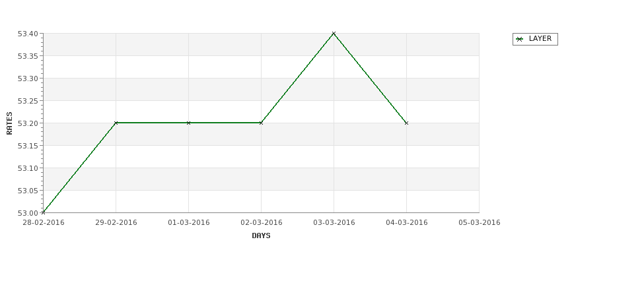Click the 28-02-2016 date label
644x283 pixels.
(44, 223)
